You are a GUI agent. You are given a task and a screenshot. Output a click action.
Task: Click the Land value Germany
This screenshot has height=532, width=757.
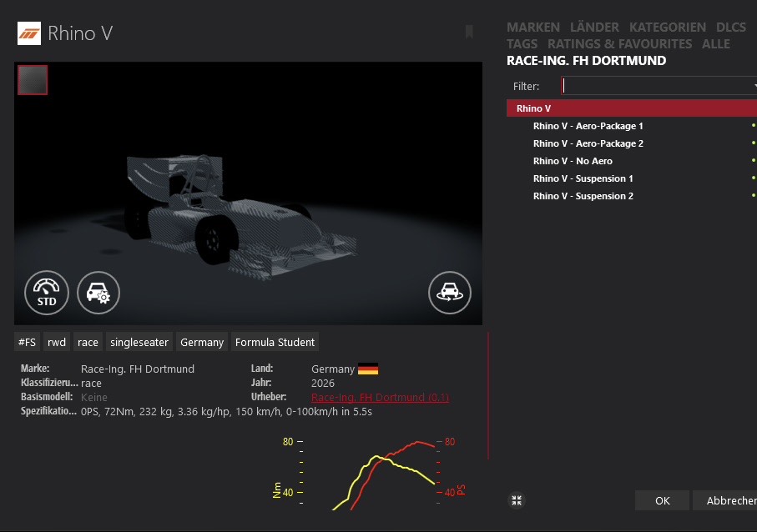click(x=333, y=369)
